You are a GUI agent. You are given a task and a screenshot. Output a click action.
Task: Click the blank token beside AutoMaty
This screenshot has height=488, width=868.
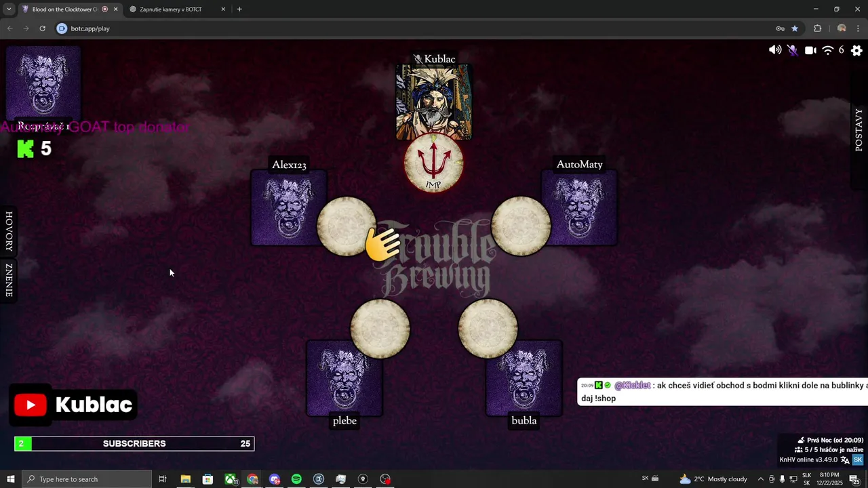521,226
